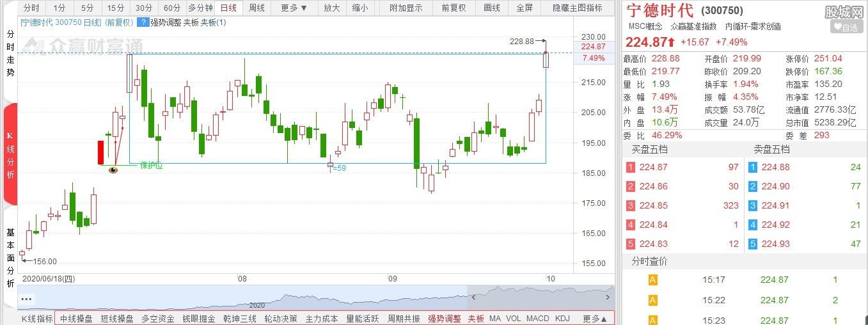Screen dimensions: 868x325
Task: Click the eye marker at 保护位
Action: [113, 170]
